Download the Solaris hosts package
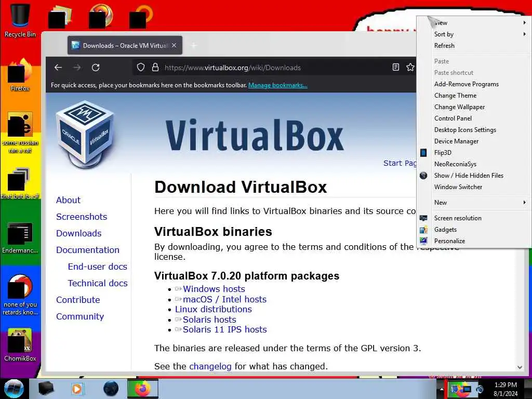Screen dimensions: 532x399 (209, 320)
